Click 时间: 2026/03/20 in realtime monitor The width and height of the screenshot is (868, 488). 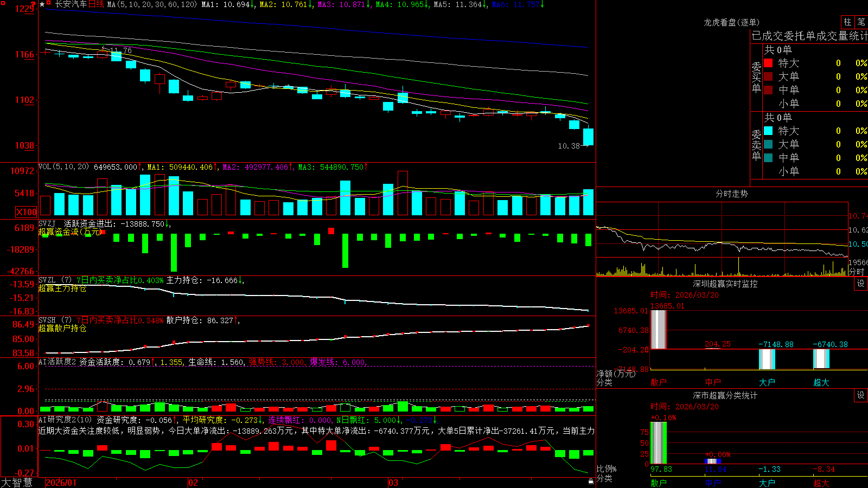pyautogui.click(x=685, y=295)
